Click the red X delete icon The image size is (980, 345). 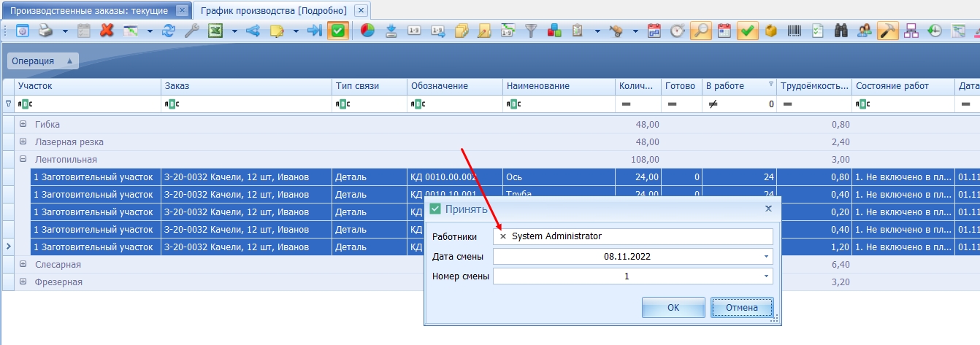tap(107, 31)
